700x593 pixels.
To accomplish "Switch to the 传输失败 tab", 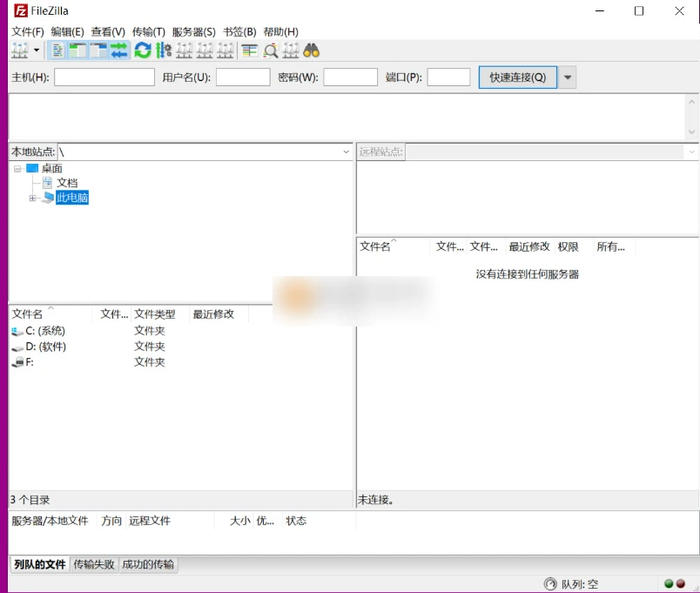I will click(98, 564).
